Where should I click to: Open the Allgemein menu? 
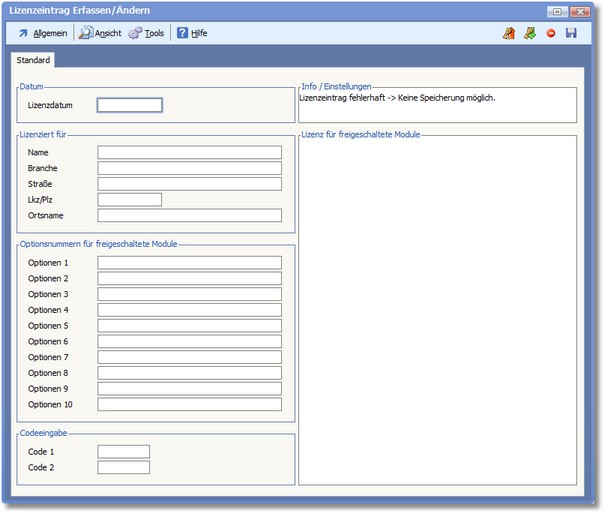42,33
